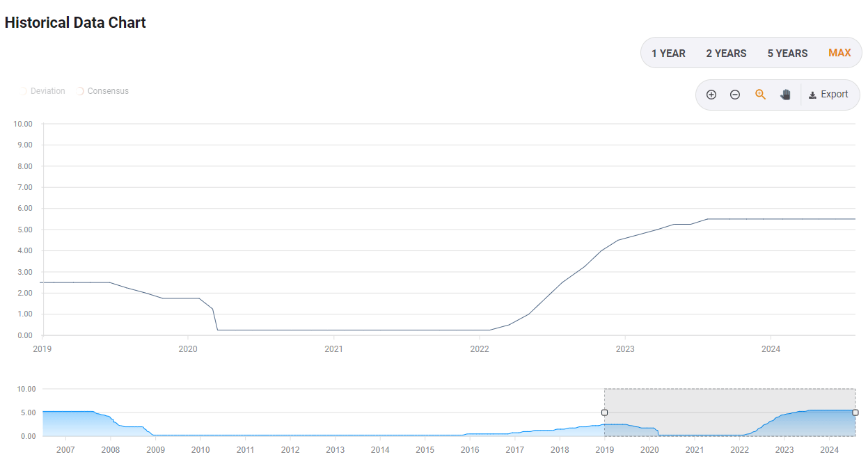This screenshot has width=868, height=473.
Task: Click the right handle of the range selector
Action: (855, 412)
